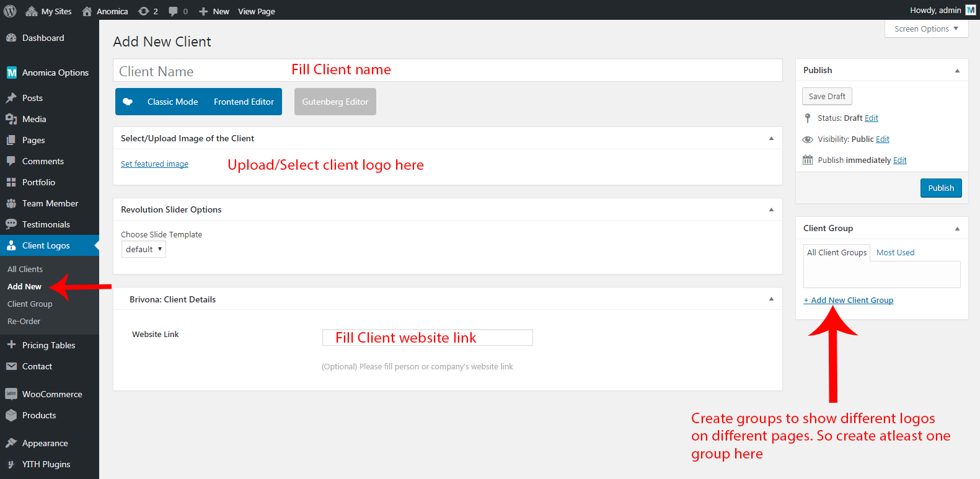Expand the Screen Options dropdown
Screen dimensions: 980x479
pyautogui.click(x=926, y=29)
